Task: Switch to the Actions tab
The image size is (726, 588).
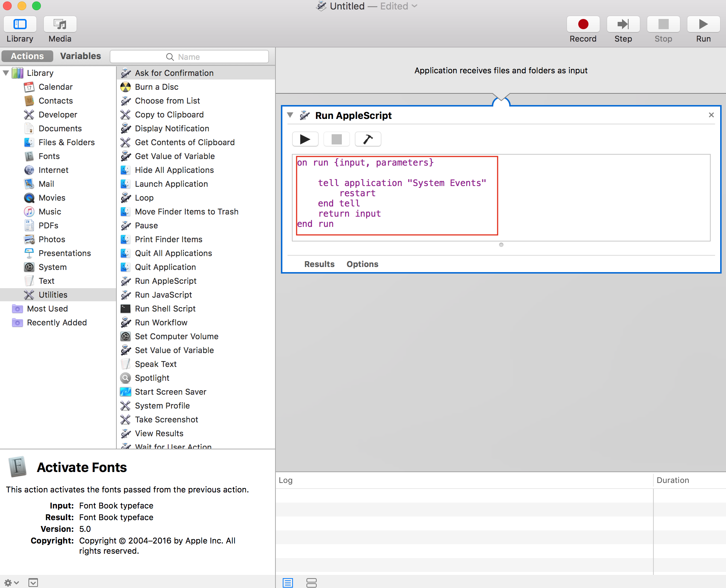Action: [27, 56]
